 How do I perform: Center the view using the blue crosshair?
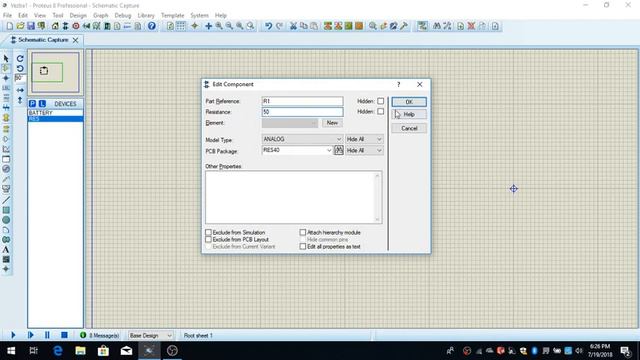208,26
